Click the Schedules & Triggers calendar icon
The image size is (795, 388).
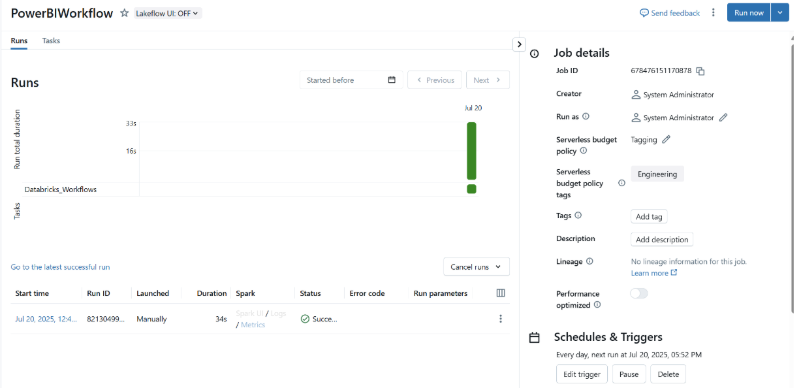point(534,337)
